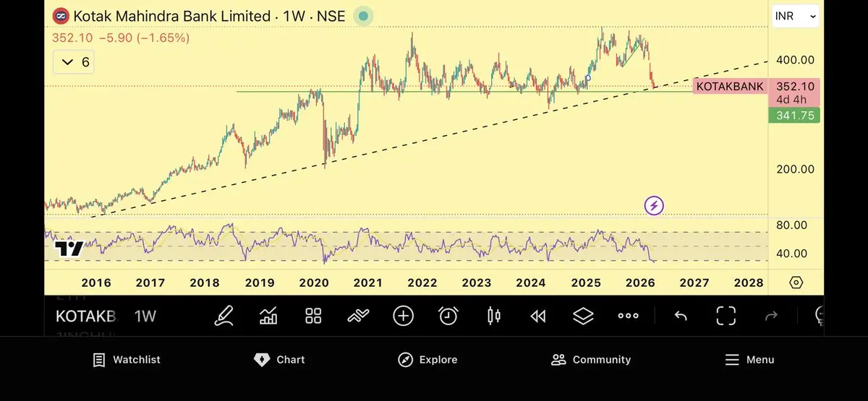The image size is (868, 401).
Task: Tap the purple lightning bolt icon
Action: 654,206
